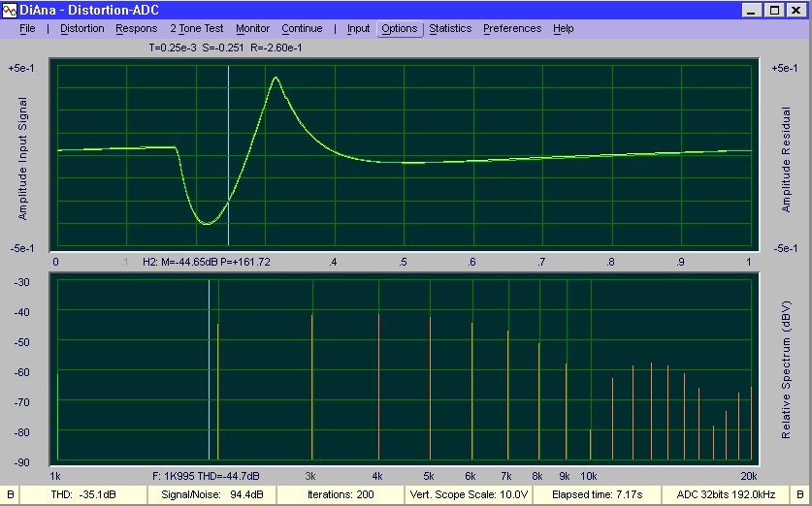
Task: Click the DiAna app icon in title bar
Action: (x=10, y=11)
